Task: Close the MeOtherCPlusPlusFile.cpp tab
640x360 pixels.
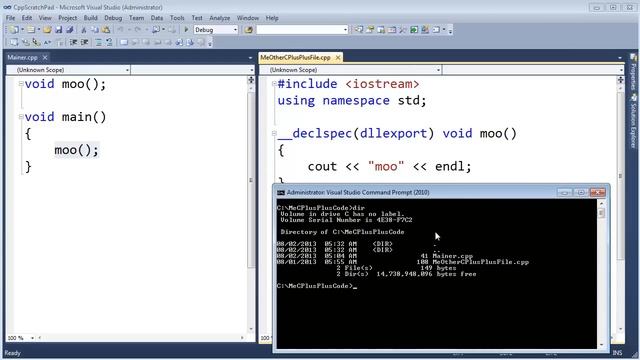Action: click(338, 58)
